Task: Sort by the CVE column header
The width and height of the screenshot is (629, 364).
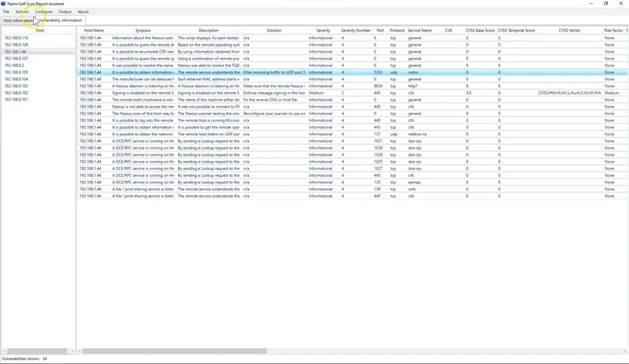Action: click(448, 31)
